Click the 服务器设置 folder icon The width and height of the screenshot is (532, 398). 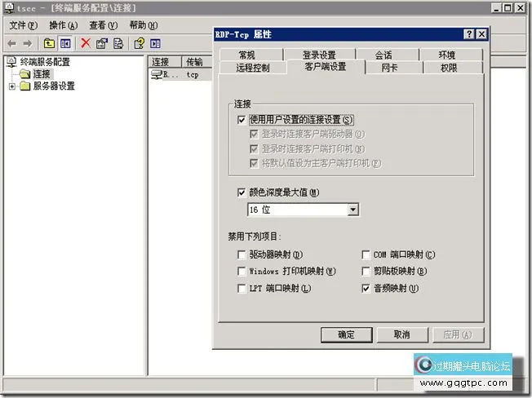pyautogui.click(x=24, y=86)
